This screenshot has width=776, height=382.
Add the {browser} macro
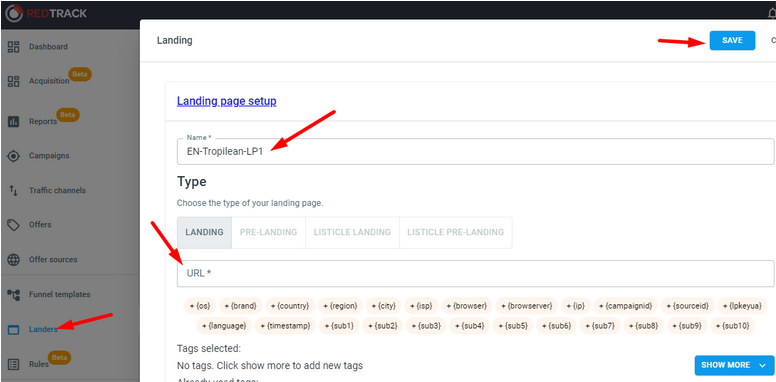[x=466, y=306]
